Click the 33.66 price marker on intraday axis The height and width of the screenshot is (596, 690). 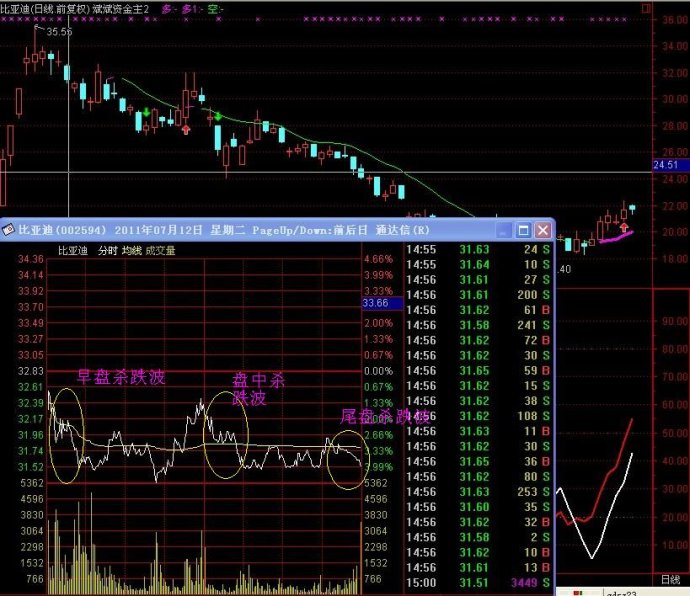pyautogui.click(x=382, y=303)
